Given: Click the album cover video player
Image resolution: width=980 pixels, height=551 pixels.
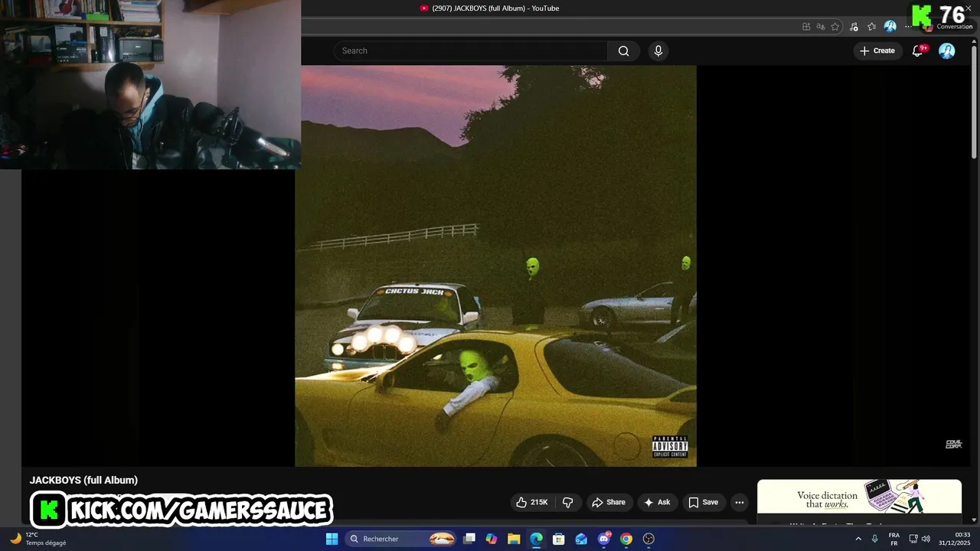Looking at the screenshot, I should 495,266.
